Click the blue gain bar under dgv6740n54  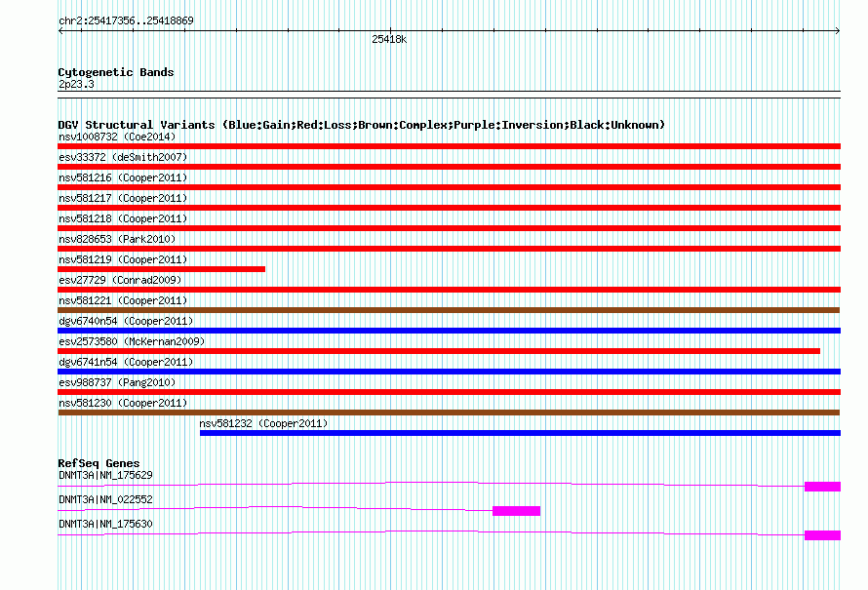449,331
